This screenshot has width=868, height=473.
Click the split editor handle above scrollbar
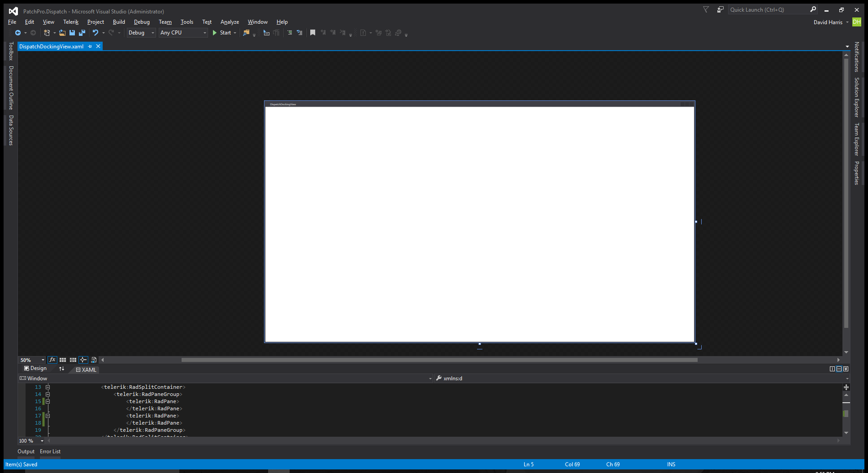coord(846,387)
